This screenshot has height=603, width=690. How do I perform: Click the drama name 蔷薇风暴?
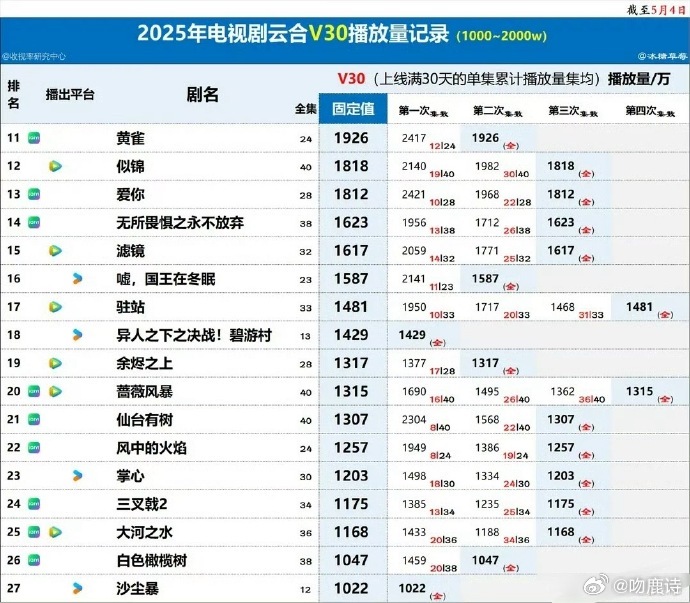pos(145,391)
